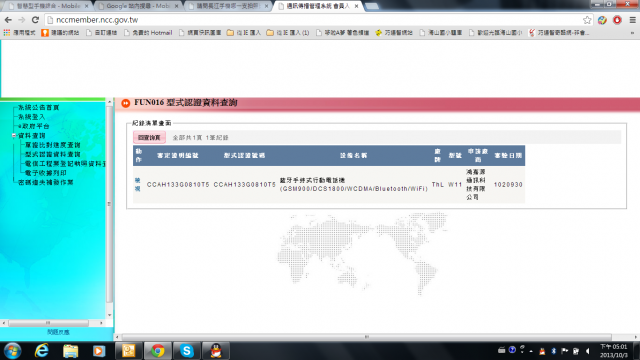Click the browser forward arrow
Viewport: 640px width, 360px height.
point(22,20)
